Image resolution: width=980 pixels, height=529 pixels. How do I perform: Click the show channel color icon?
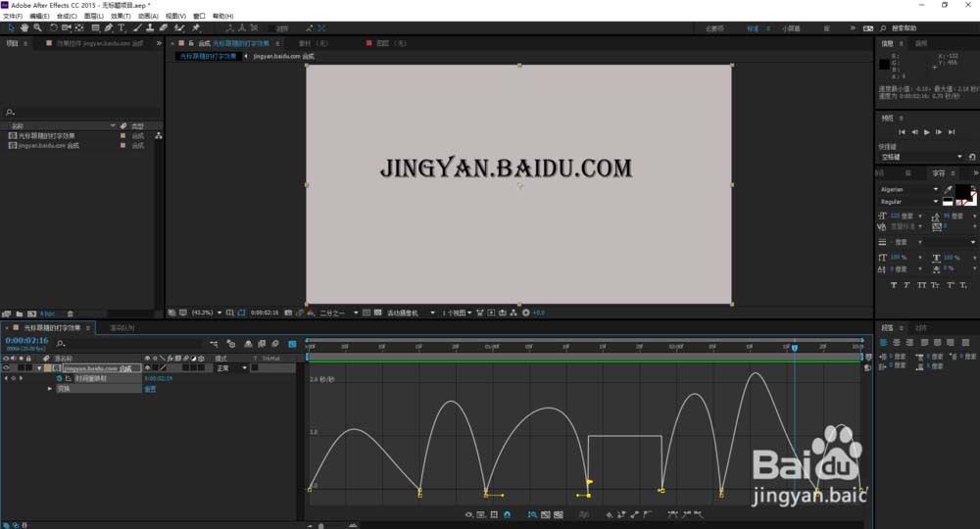pos(311,313)
